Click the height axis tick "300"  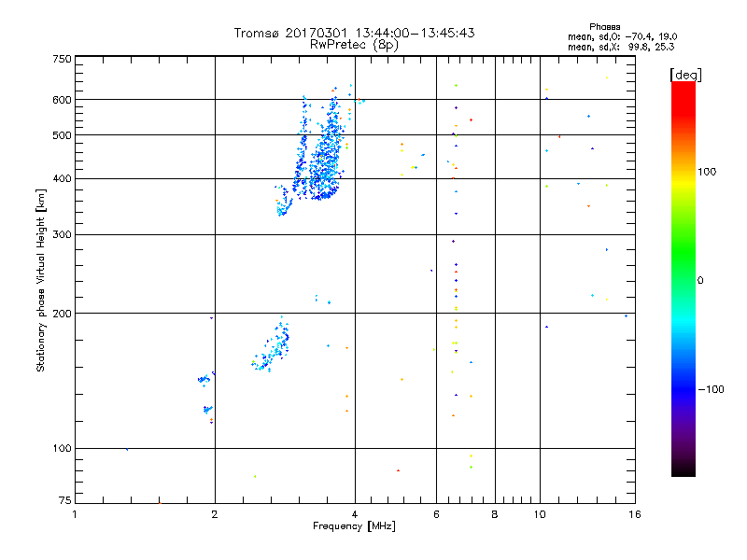pyautogui.click(x=62, y=234)
